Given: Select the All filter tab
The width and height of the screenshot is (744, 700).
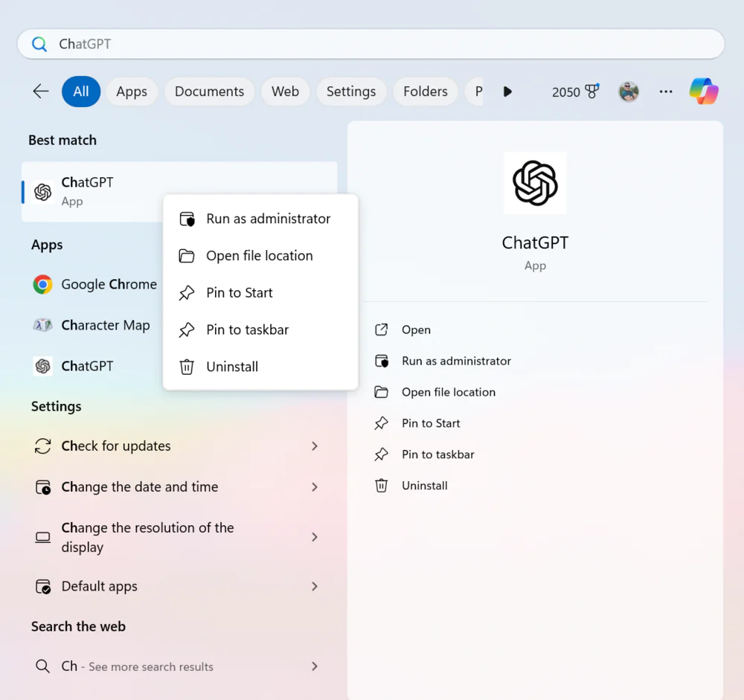Looking at the screenshot, I should coord(81,91).
